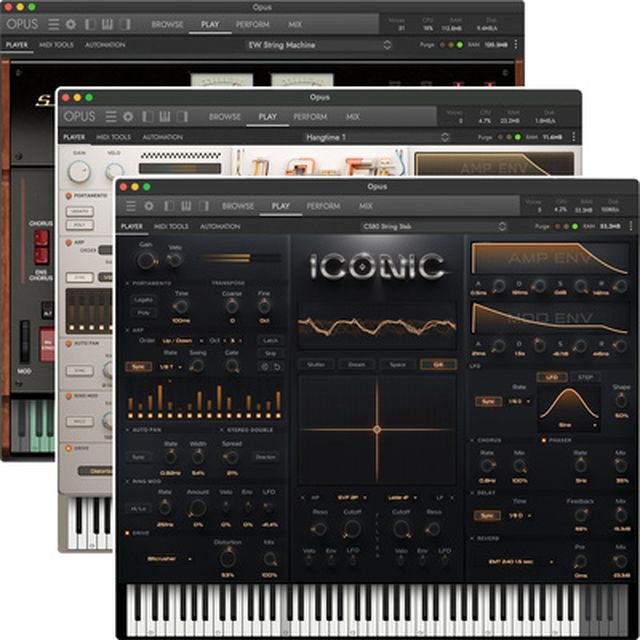Enable the arp Latch button

coord(270,340)
